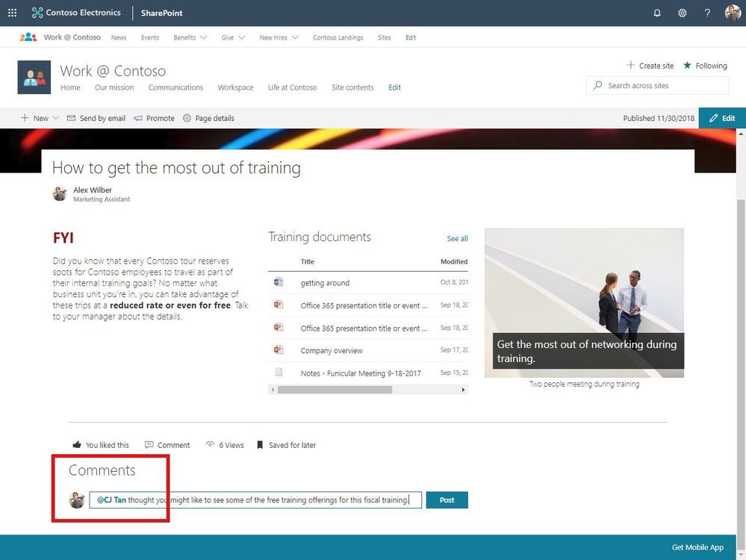Click the document list scroll left arrow
Image resolution: width=746 pixels, height=560 pixels.
[272, 390]
